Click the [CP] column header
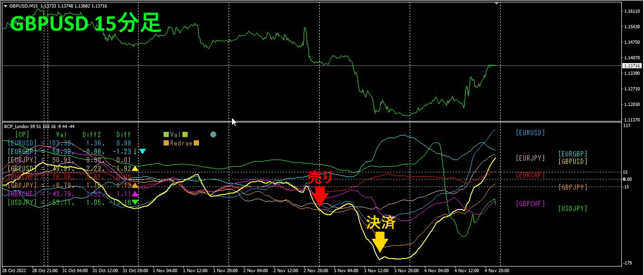The height and width of the screenshot is (275, 644). 22,135
